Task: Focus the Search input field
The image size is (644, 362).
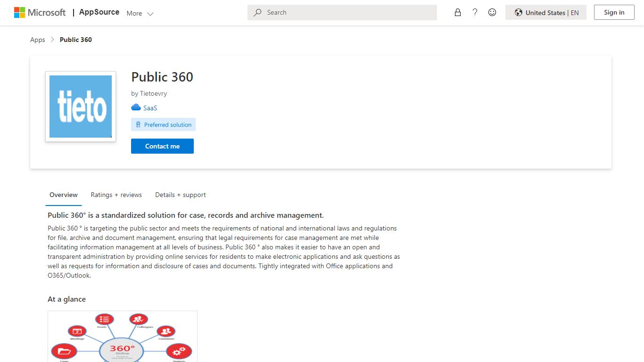Action: [x=342, y=13]
